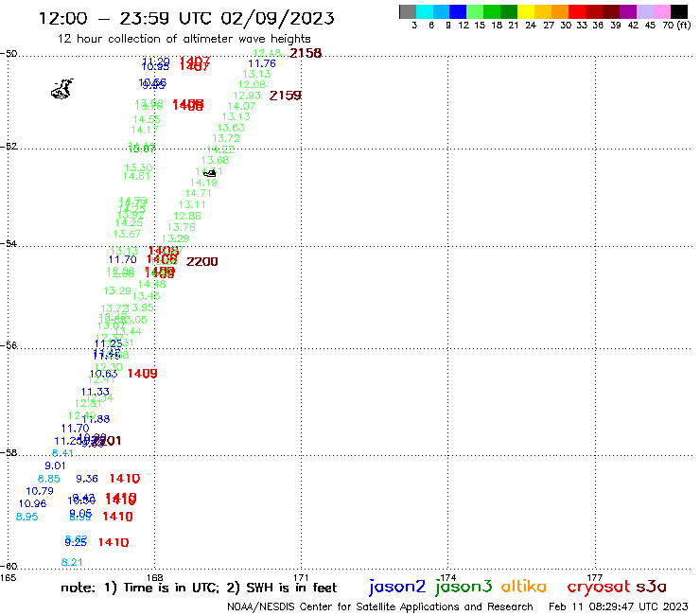Image resolution: width=700 pixels, height=615 pixels.
Task: Click the gray swatch in the color scale
Action: click(408, 11)
